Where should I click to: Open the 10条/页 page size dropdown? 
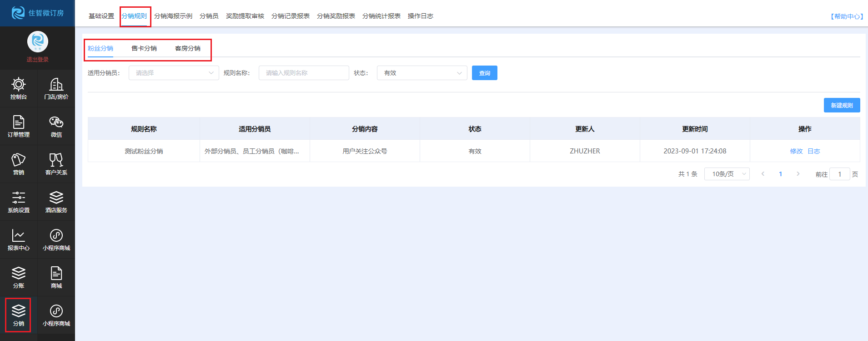click(727, 174)
